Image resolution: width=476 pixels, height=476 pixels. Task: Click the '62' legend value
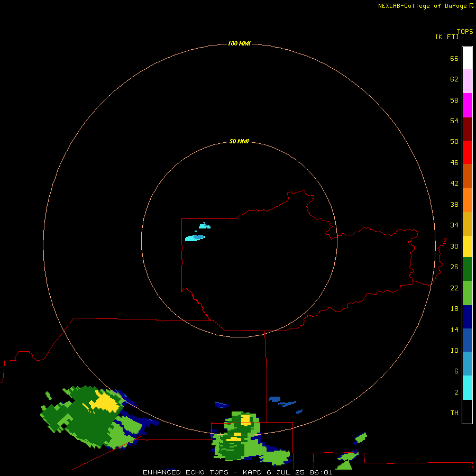[x=454, y=79]
